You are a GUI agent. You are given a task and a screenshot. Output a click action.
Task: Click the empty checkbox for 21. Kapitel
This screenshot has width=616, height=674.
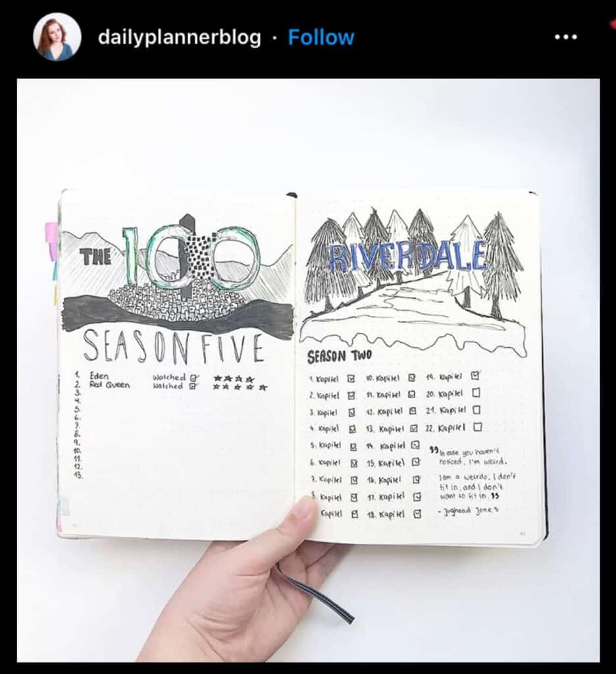coord(476,410)
